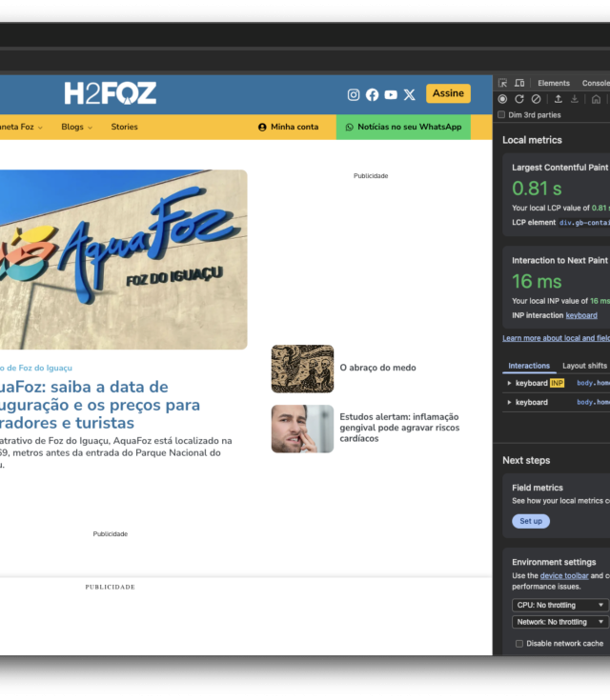
Task: Open Network throttling dropdown
Action: tap(559, 622)
